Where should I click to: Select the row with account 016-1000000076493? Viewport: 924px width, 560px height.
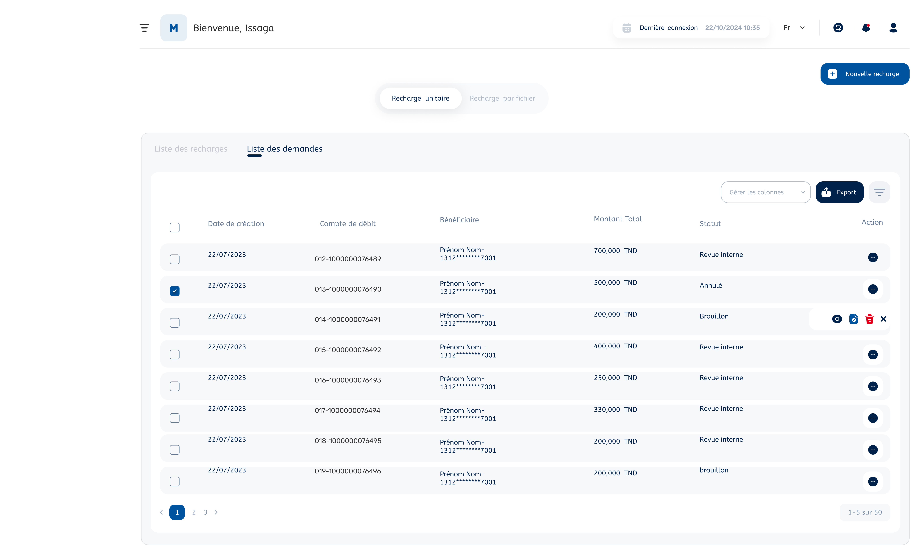point(175,386)
